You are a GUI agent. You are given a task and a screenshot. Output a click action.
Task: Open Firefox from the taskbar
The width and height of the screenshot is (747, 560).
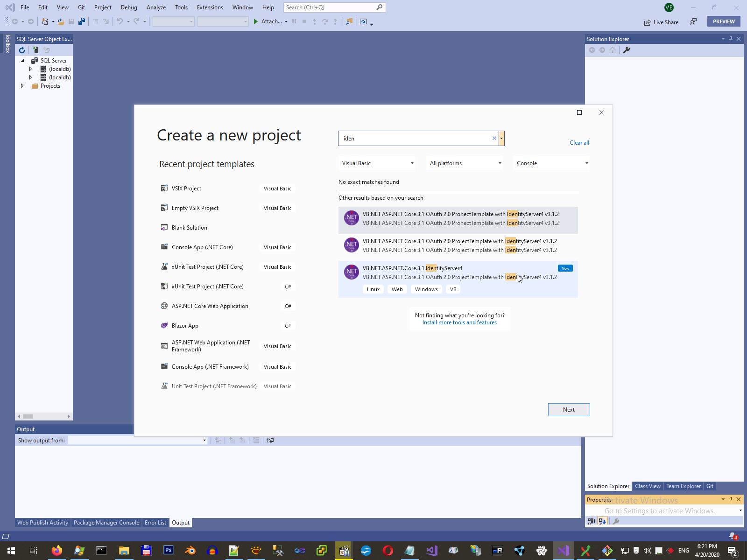pyautogui.click(x=56, y=551)
